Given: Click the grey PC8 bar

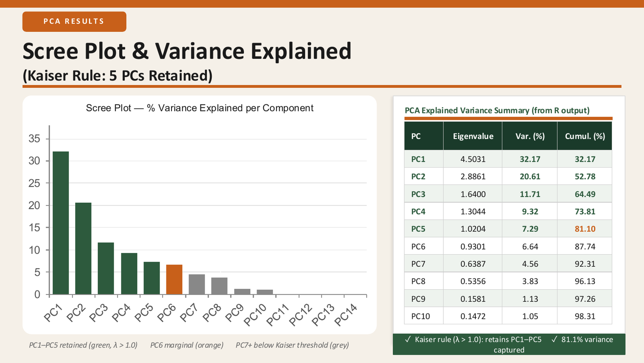Looking at the screenshot, I should tap(219, 286).
